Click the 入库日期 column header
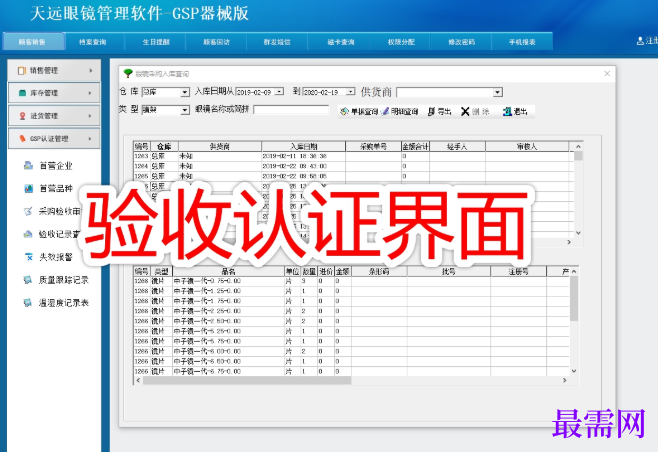 [x=304, y=147]
